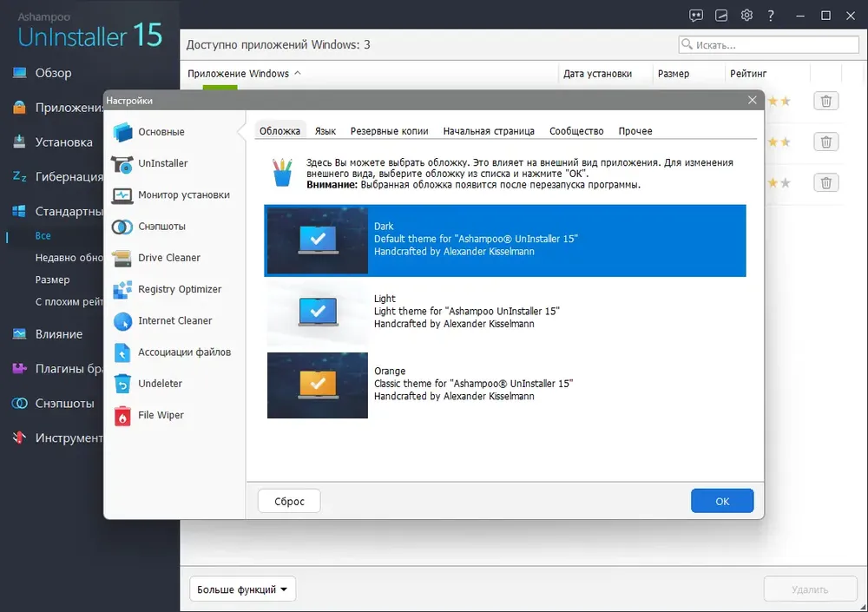Image resolution: width=868 pixels, height=612 pixels.
Task: Open Drive Cleaner settings icon
Action: click(x=122, y=258)
